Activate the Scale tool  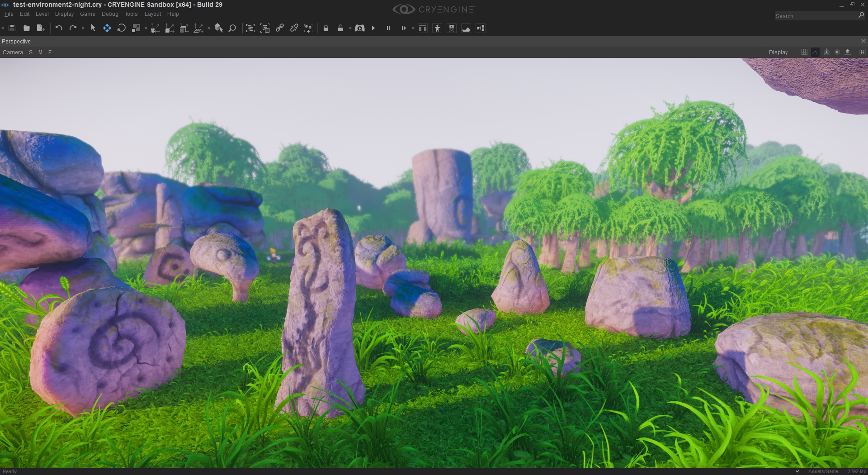pyautogui.click(x=136, y=28)
